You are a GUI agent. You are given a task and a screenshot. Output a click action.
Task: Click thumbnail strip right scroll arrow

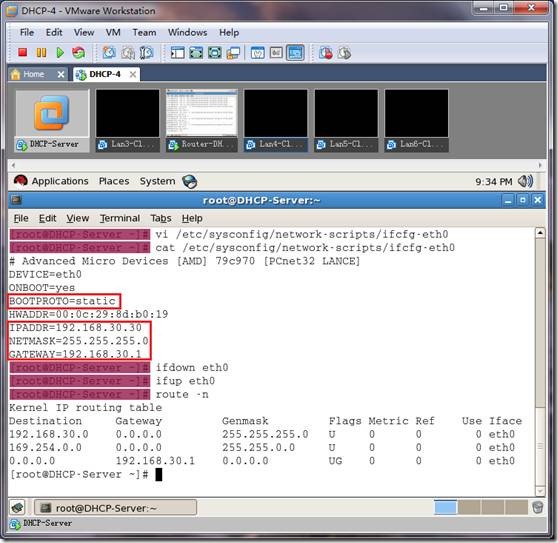click(540, 165)
